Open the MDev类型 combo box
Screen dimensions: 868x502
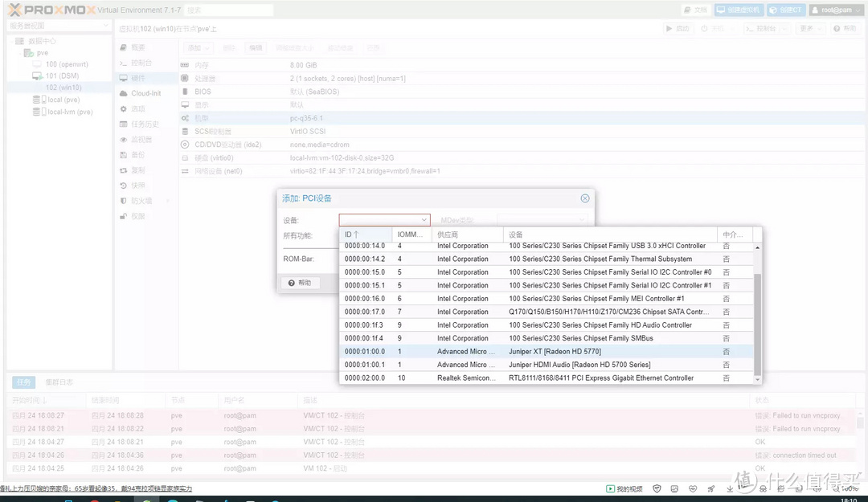(x=542, y=220)
